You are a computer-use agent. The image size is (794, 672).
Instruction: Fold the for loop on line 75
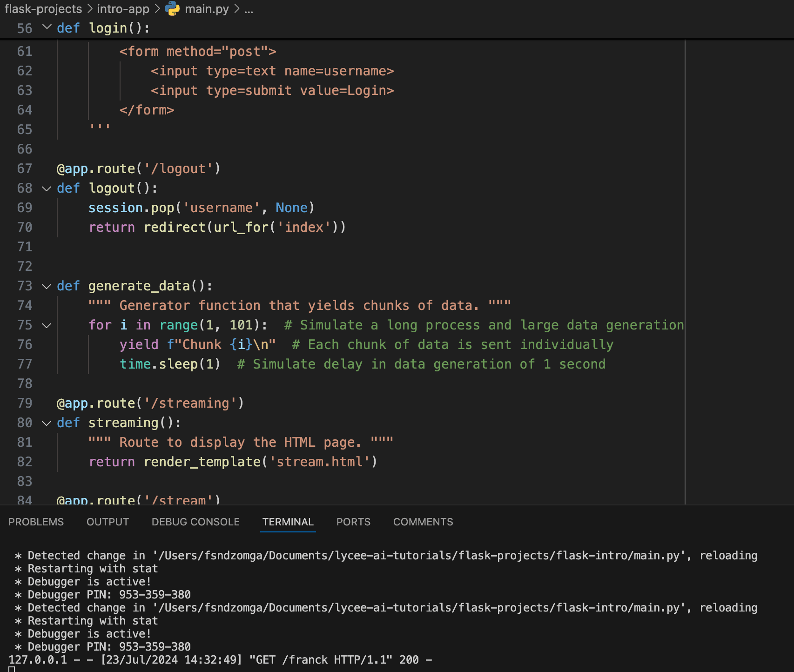click(47, 325)
